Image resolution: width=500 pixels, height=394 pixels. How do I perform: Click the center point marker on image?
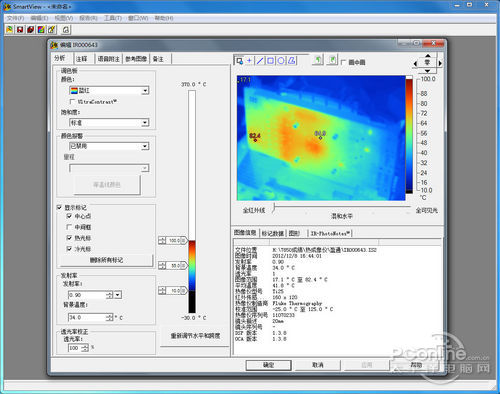321,137
